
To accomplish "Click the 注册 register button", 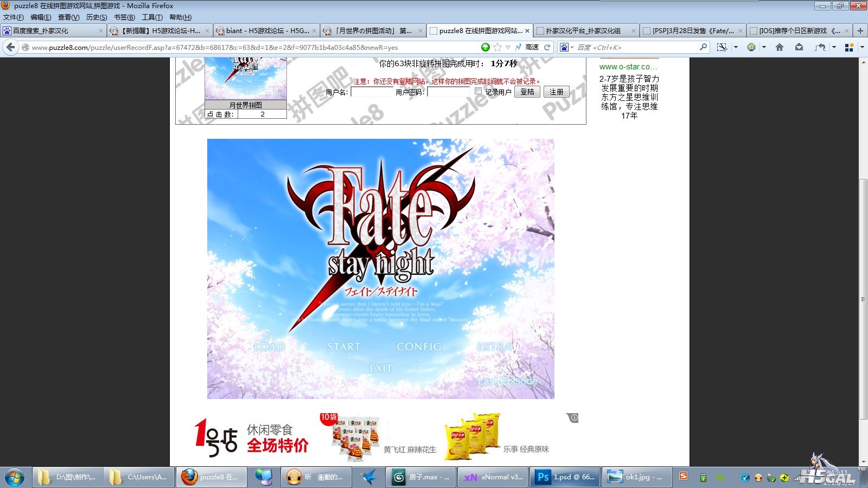I will coord(557,92).
